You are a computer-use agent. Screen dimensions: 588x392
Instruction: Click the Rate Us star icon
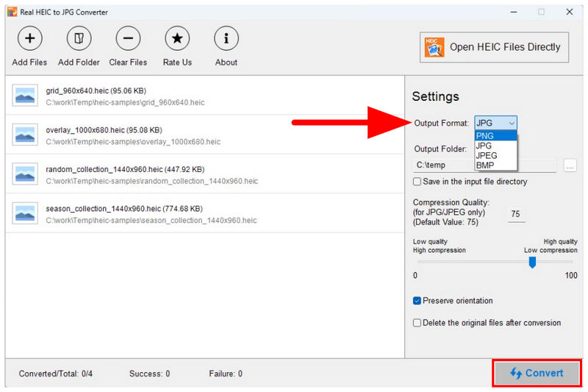click(x=177, y=38)
